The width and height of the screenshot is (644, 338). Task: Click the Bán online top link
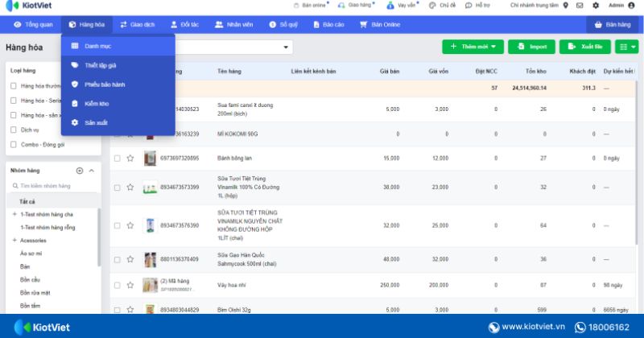click(312, 6)
